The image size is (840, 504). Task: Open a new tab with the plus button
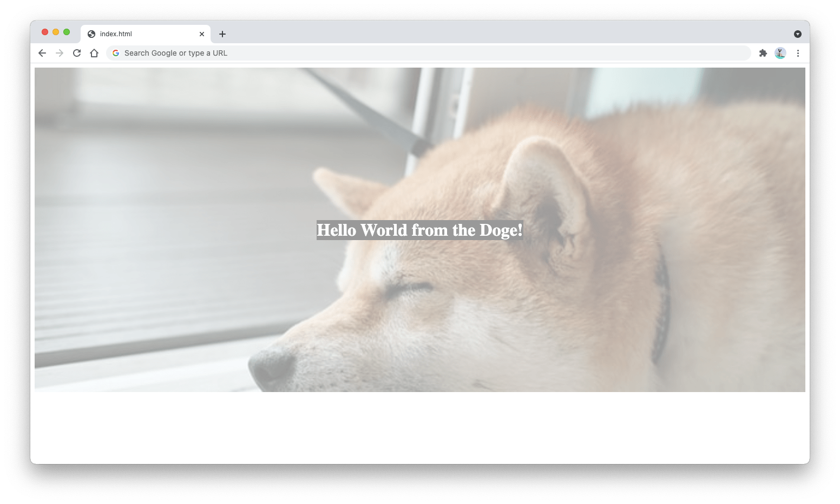pos(222,34)
